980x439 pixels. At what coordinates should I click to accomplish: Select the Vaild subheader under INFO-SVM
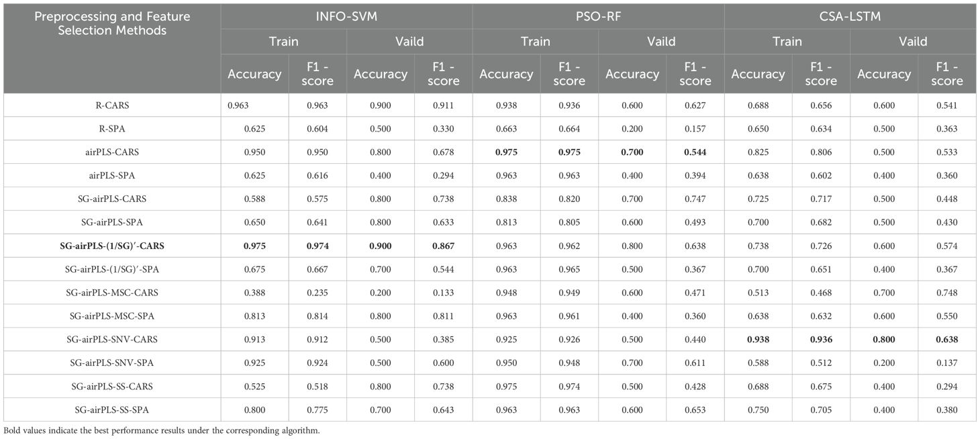coord(409,41)
